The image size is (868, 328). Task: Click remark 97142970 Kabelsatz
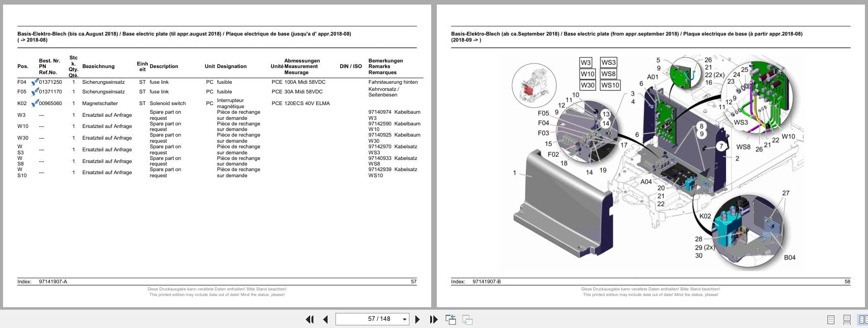coord(393,147)
